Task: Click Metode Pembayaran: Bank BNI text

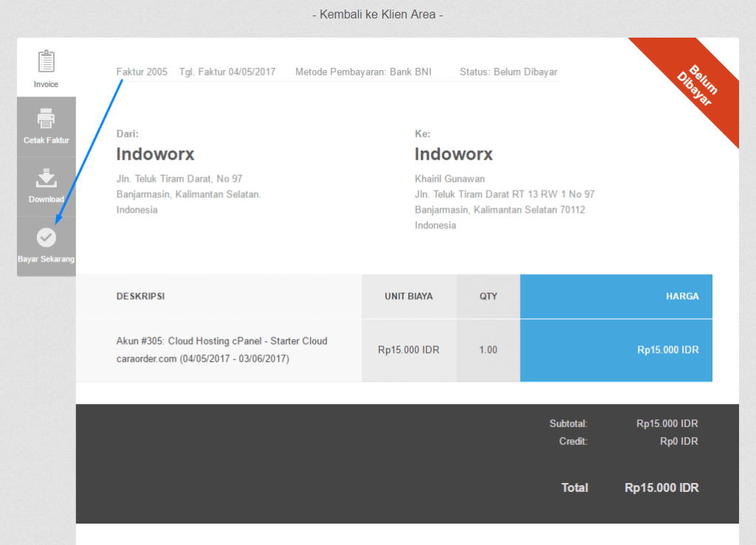Action: pos(363,72)
